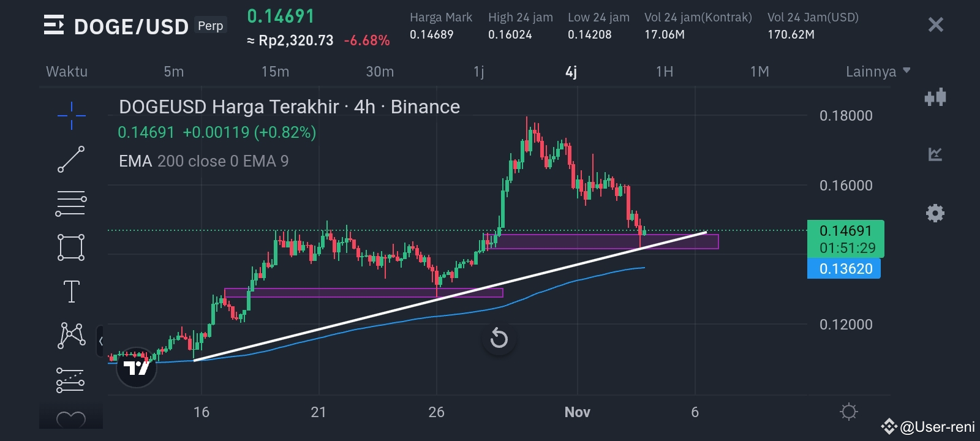Close the chart view with the X
The image size is (980, 441).
pyautogui.click(x=935, y=24)
